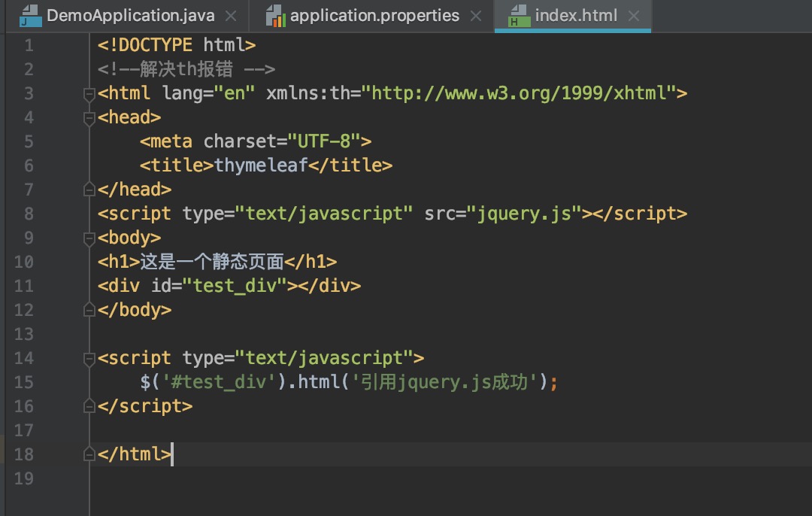Click line number 13 in the gutter
Screen dimensions: 812x516
tap(24, 334)
